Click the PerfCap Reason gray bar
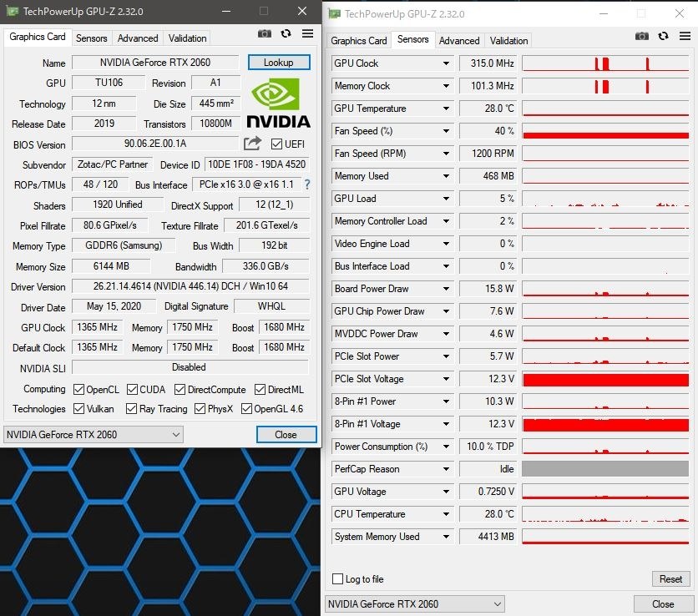The height and width of the screenshot is (616, 698). pyautogui.click(x=605, y=469)
